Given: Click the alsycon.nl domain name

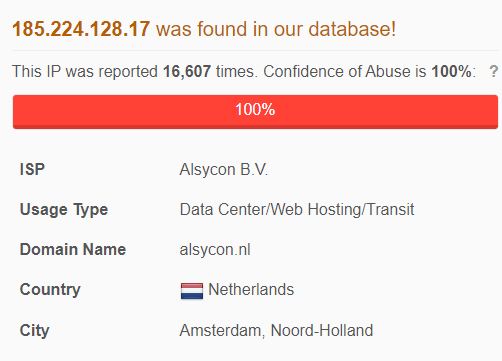Looking at the screenshot, I should point(215,250).
